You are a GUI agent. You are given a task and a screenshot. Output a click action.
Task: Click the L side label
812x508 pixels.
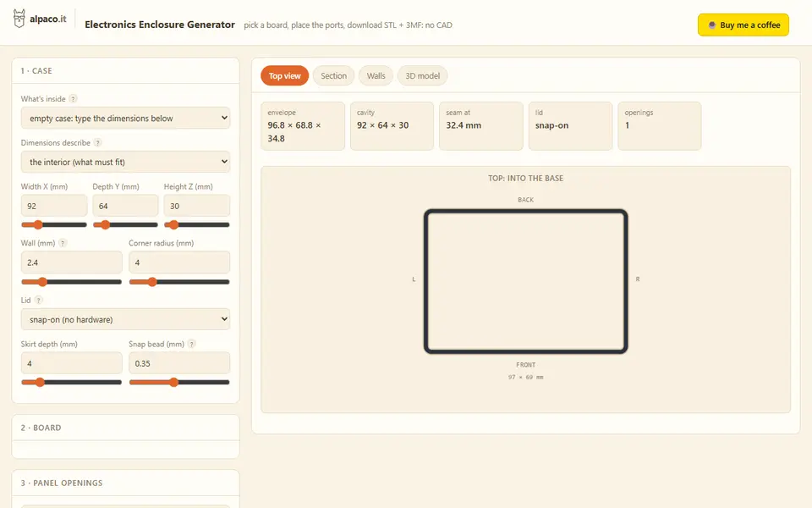414,279
